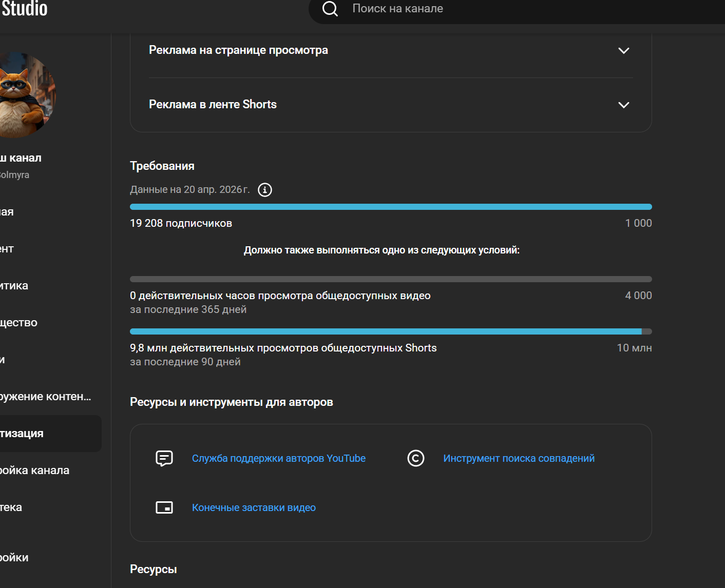Open the "Инструмент поиска совпадений" link
Screen dimensions: 725x588
[x=519, y=458]
